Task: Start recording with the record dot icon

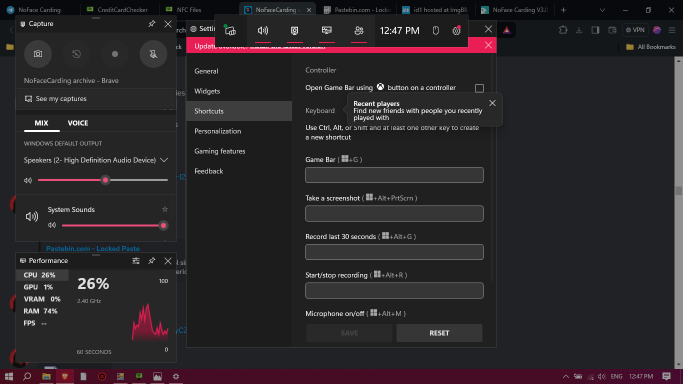Action: pyautogui.click(x=115, y=54)
